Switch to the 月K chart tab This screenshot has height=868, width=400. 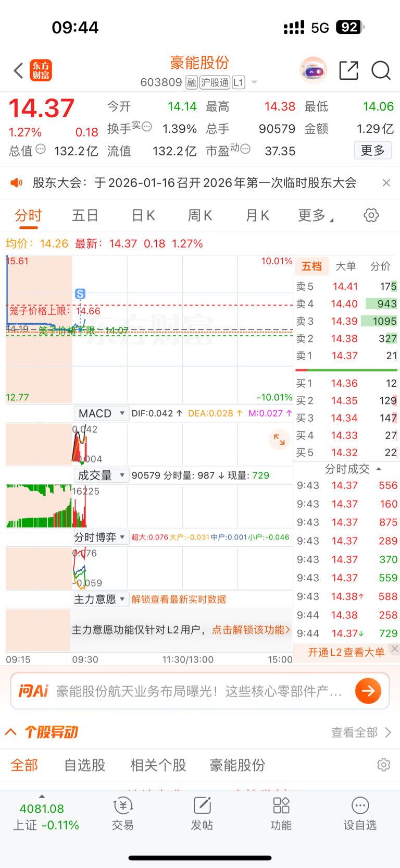pyautogui.click(x=257, y=215)
